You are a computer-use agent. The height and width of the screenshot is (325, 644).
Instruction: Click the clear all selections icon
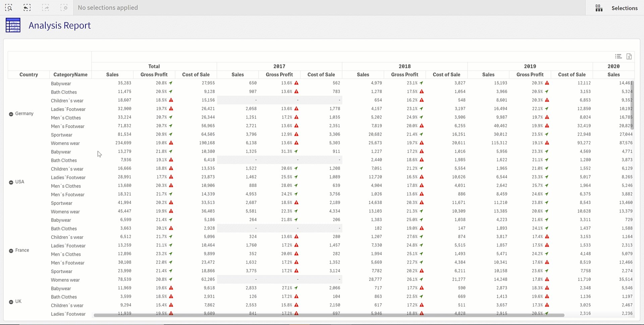pyautogui.click(x=64, y=8)
